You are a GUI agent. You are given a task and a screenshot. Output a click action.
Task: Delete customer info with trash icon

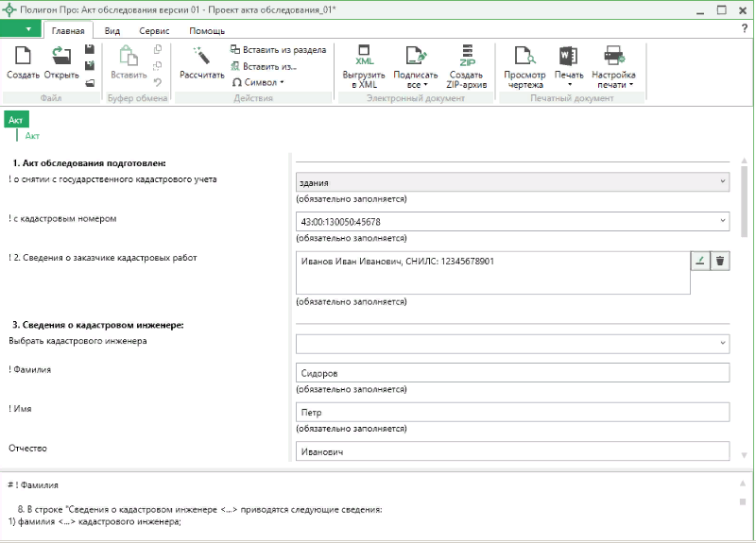pos(720,262)
